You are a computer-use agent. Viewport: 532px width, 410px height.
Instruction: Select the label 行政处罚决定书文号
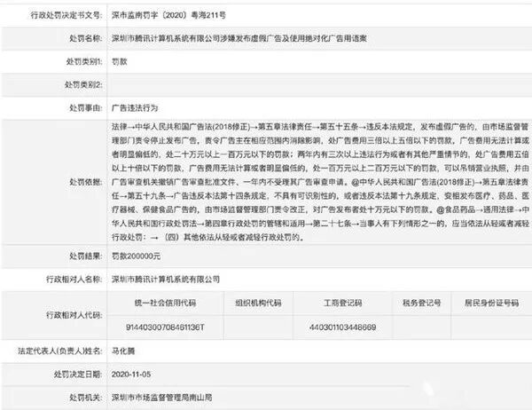point(66,15)
